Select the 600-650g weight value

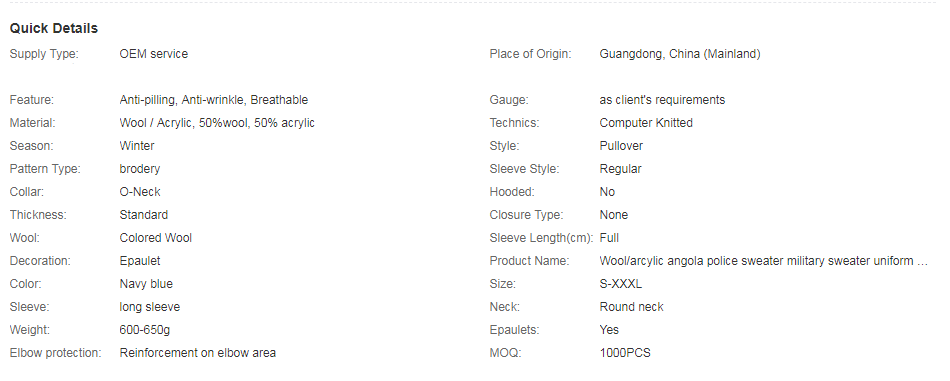point(145,330)
